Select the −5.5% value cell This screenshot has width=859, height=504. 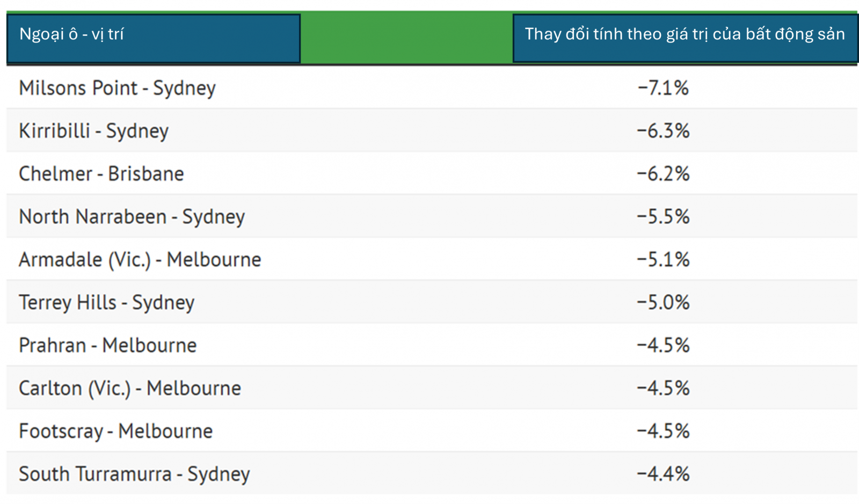point(663,217)
